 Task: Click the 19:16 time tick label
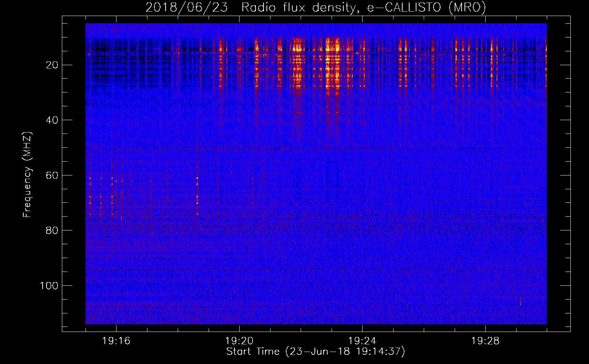pyautogui.click(x=116, y=341)
